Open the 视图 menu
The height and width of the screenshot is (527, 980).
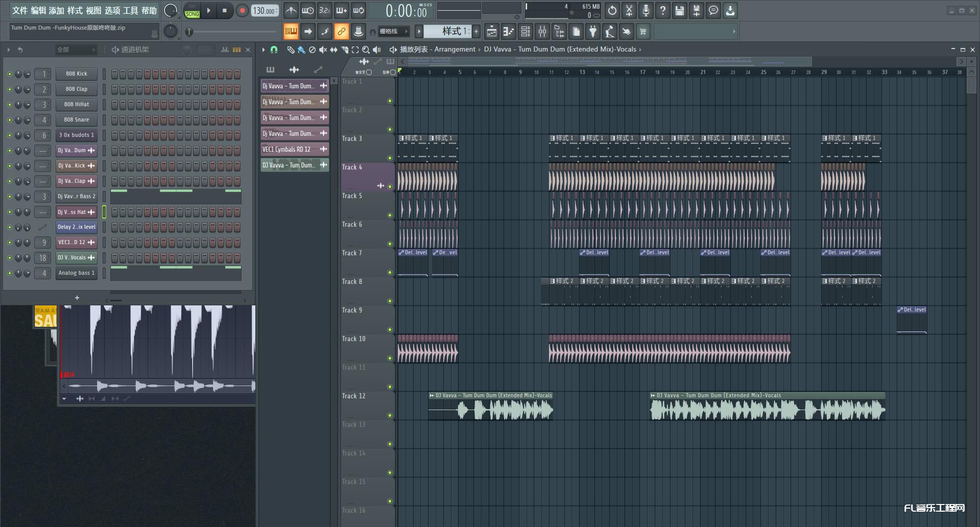click(93, 10)
